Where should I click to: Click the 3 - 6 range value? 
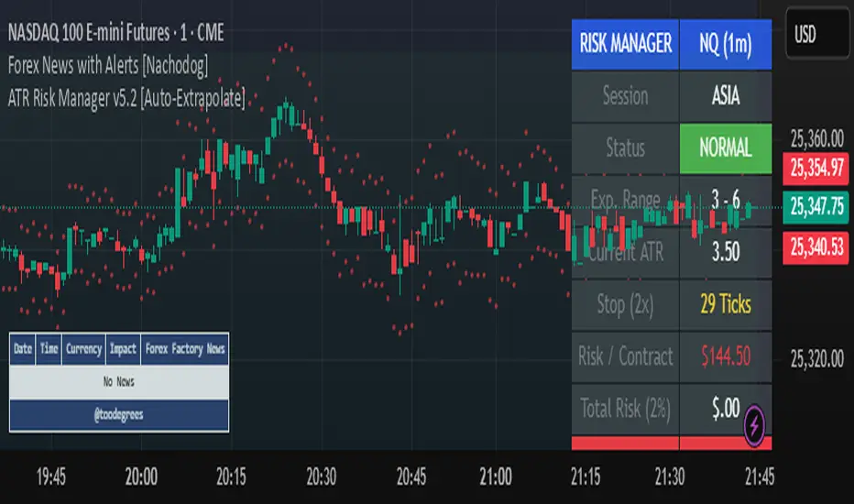(726, 200)
